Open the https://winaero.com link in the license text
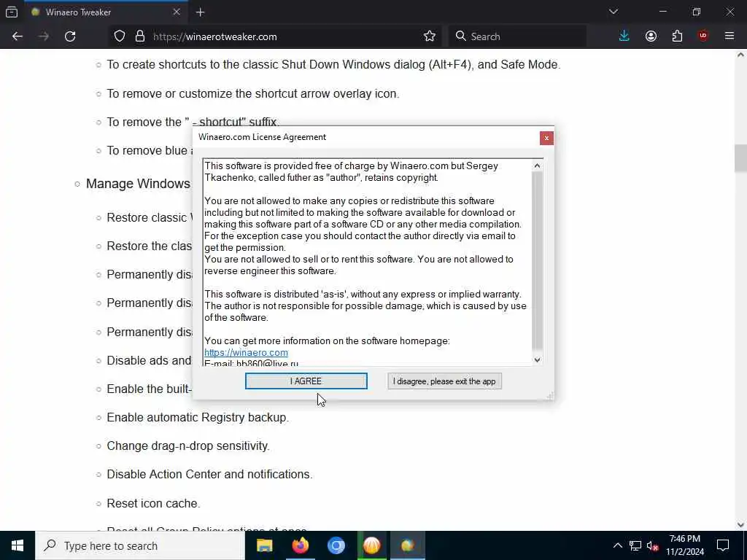747x560 pixels. pos(246,352)
